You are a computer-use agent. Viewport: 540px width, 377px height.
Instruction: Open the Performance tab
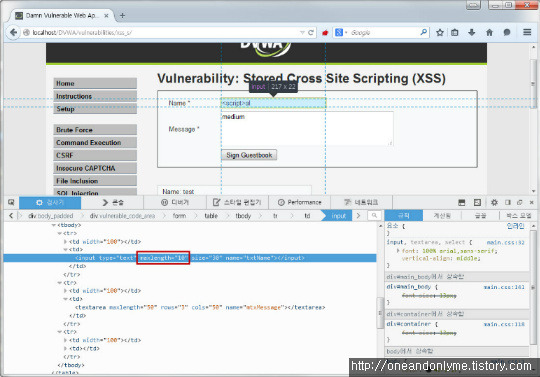(300, 202)
